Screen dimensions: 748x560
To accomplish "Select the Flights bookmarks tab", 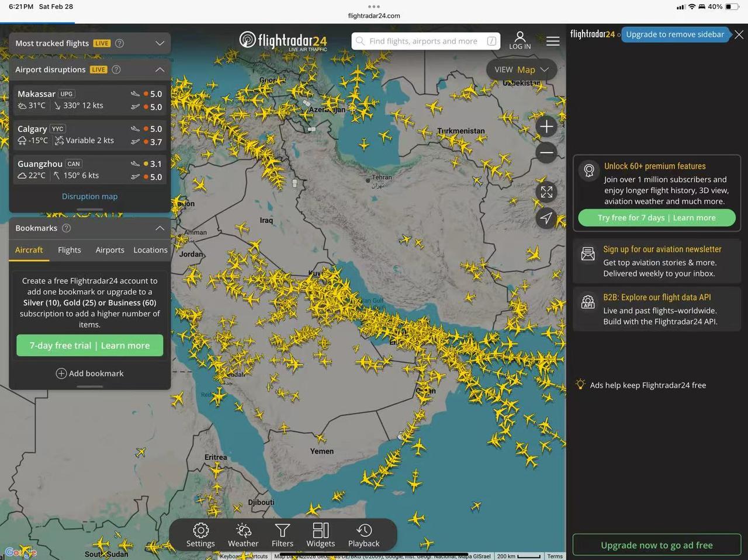I will (70, 250).
